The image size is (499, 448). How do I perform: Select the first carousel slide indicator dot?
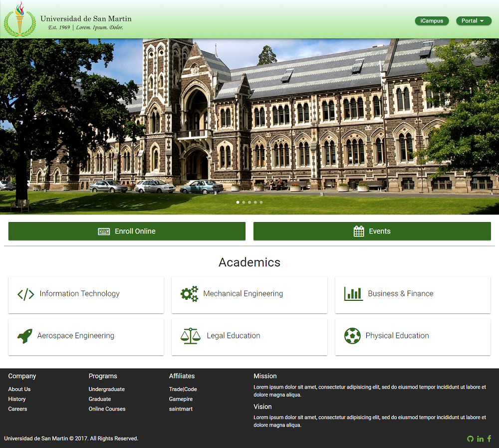(238, 202)
